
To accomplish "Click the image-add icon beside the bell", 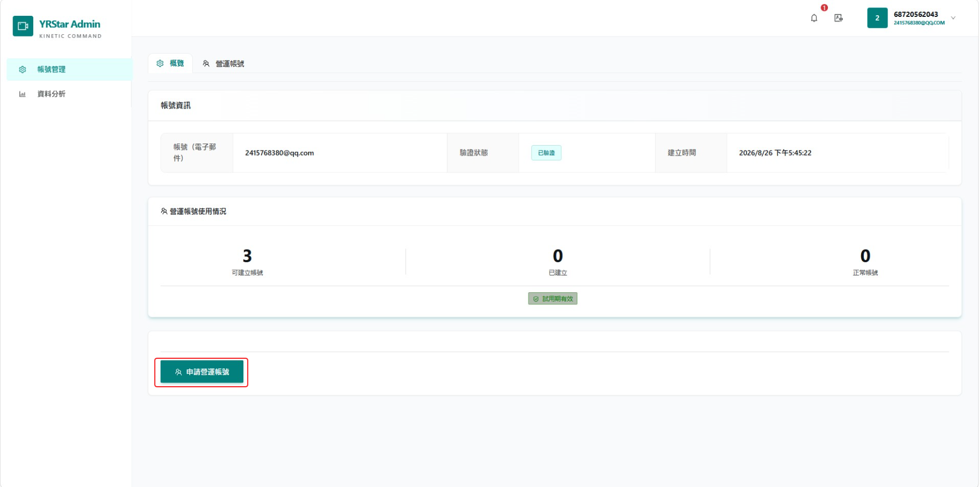I will pyautogui.click(x=838, y=18).
